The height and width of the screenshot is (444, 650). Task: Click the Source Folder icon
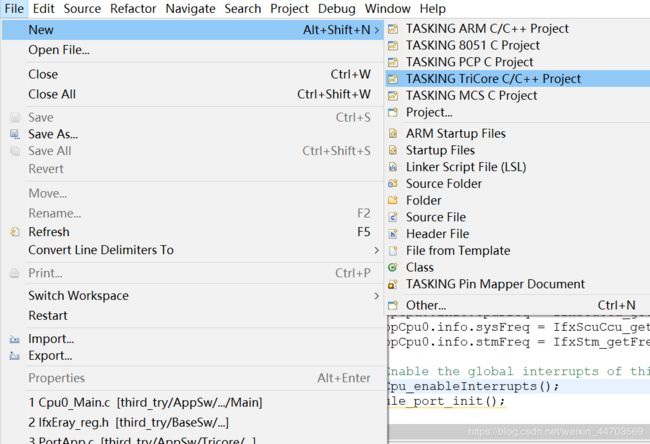pos(393,184)
